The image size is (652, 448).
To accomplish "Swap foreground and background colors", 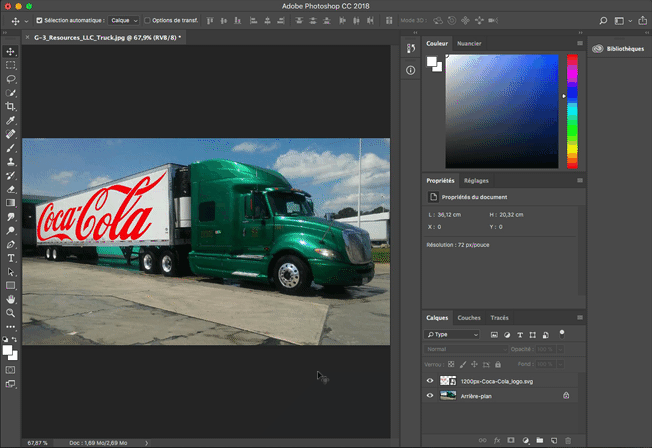I will (15, 339).
